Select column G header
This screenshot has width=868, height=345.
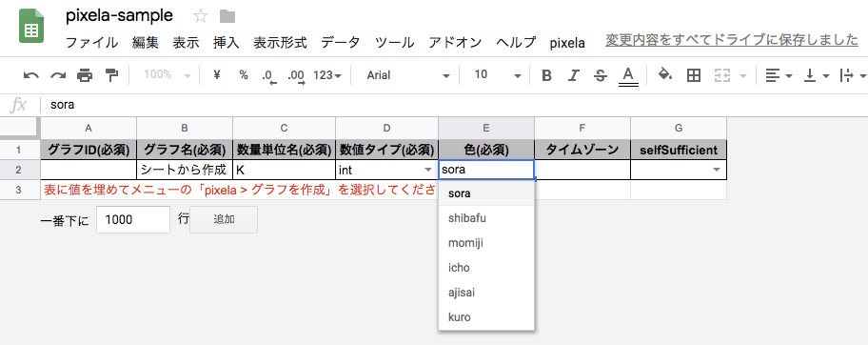tap(678, 129)
